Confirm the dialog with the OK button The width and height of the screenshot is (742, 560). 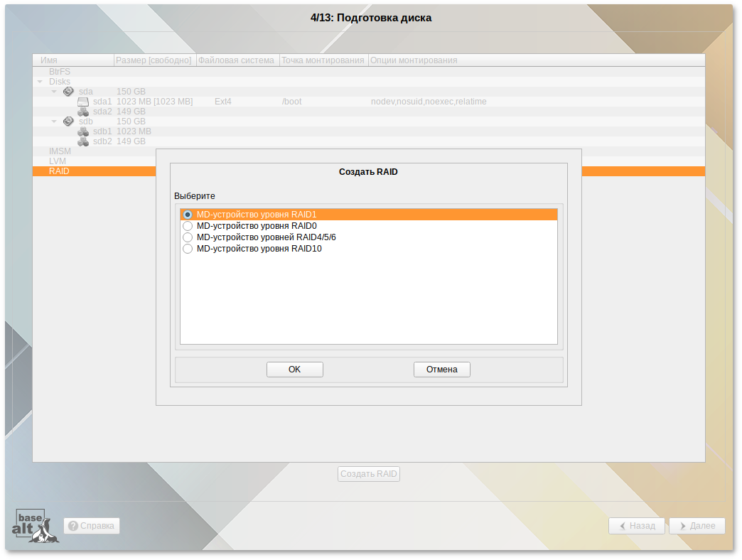coord(294,370)
